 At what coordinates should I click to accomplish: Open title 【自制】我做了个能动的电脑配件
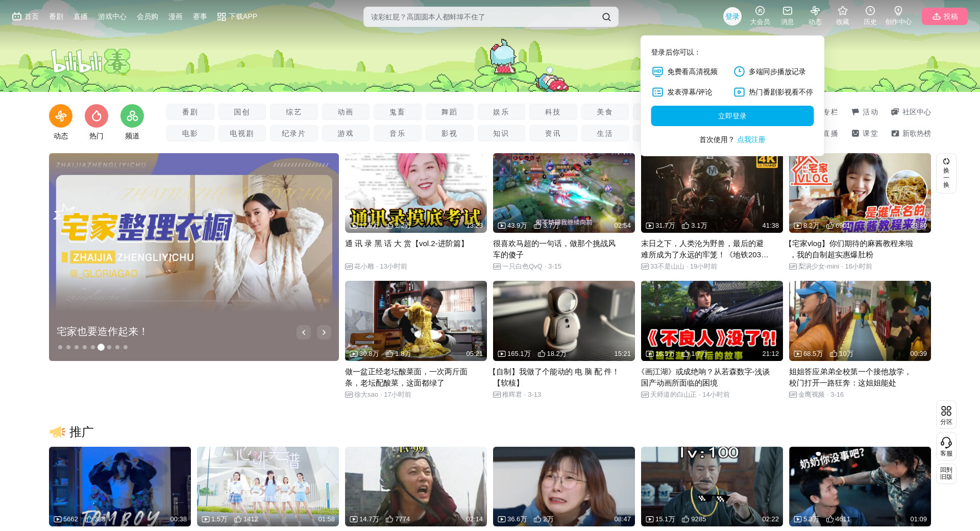(x=555, y=377)
